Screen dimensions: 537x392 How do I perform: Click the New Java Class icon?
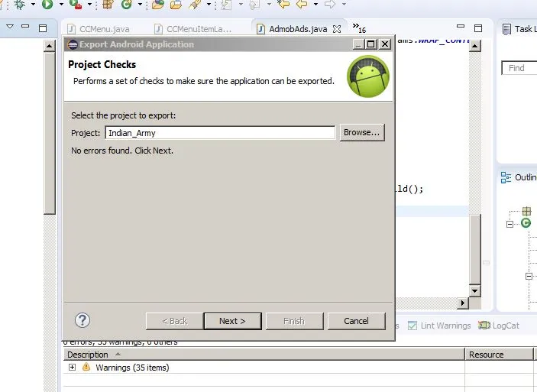[x=126, y=4]
